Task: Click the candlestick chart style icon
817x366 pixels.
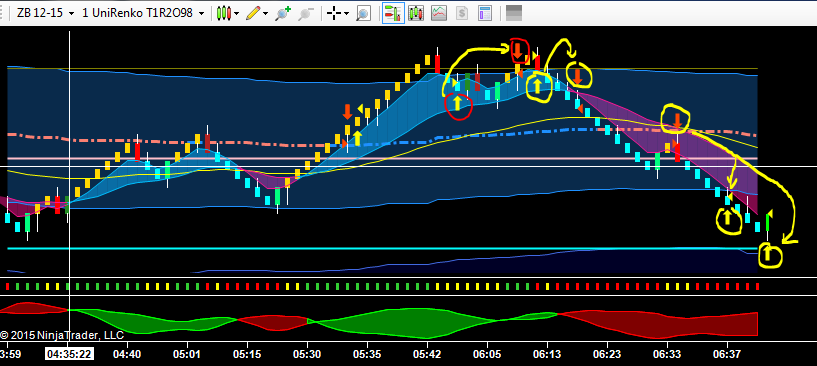Action: point(224,13)
